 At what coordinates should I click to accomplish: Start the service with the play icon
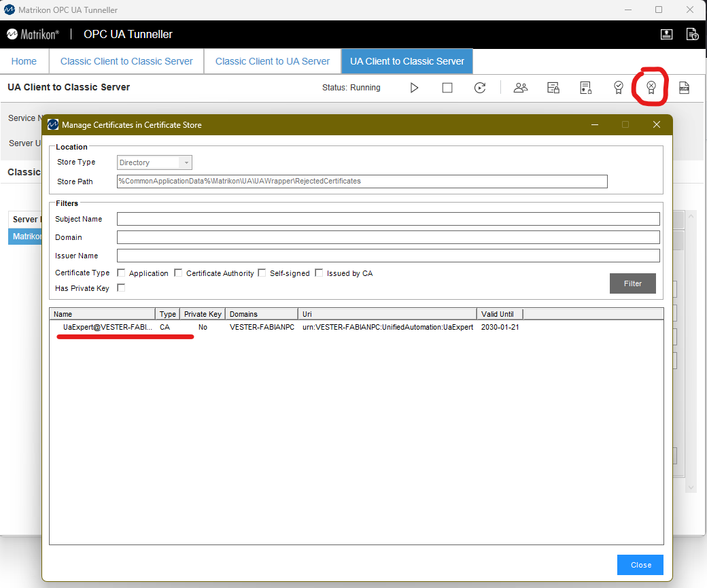point(414,88)
